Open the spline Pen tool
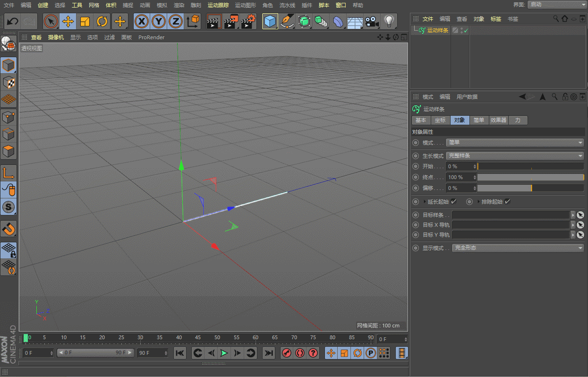Screen dimensions: 588x377 (287, 21)
